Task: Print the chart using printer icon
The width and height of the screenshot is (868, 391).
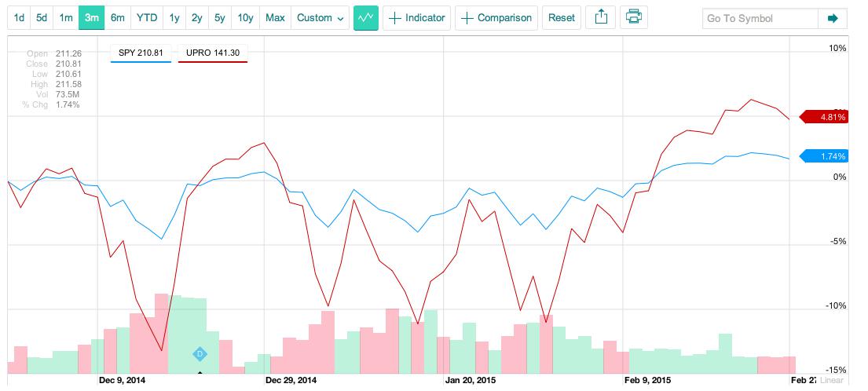Action: 633,18
